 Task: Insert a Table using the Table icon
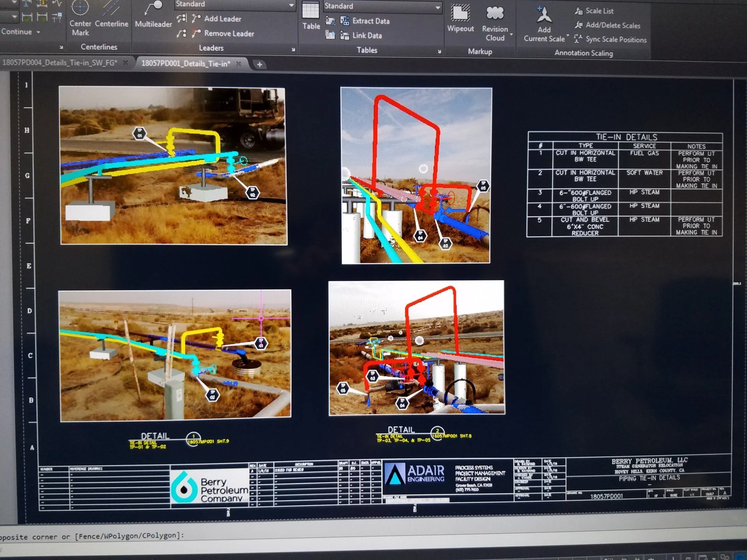[x=311, y=16]
